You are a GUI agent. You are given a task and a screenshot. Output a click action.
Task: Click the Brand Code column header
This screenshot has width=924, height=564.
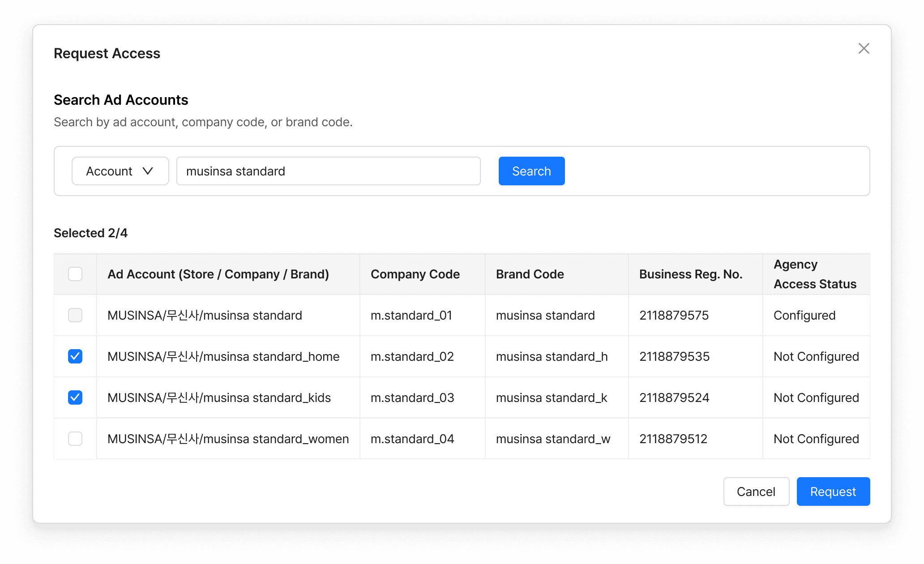click(530, 274)
